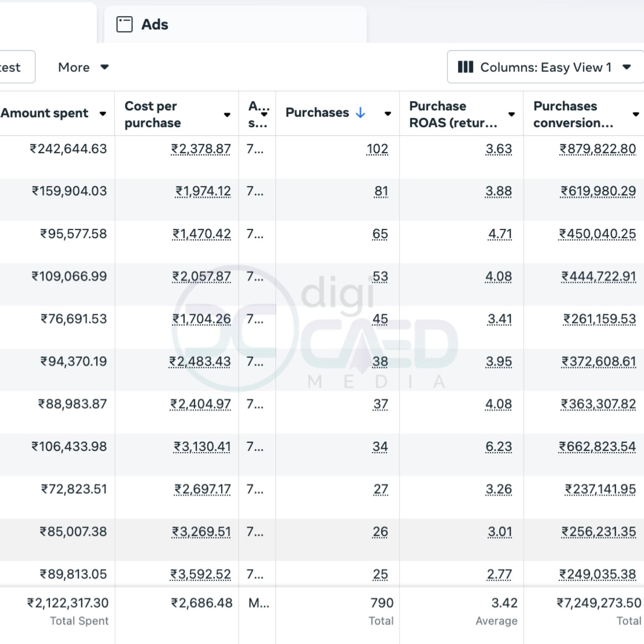Click the truncated A... s... column arrow
Image resolution: width=644 pixels, height=644 pixels.
click(x=264, y=114)
